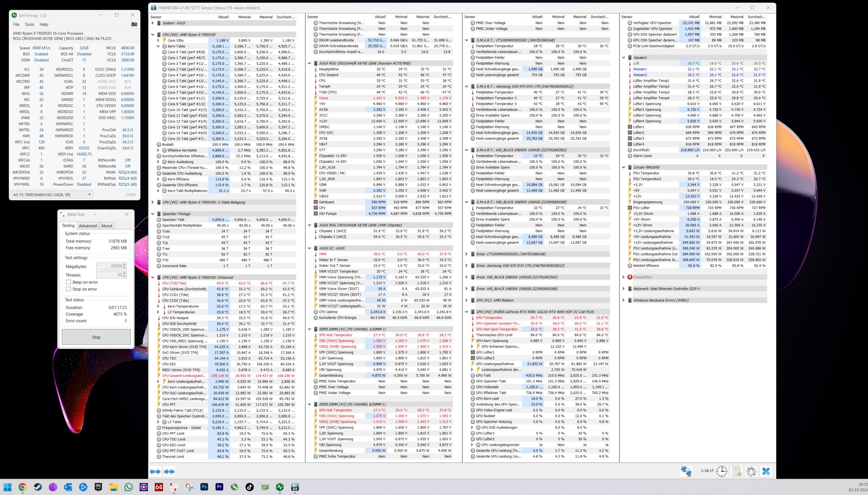
Task: Switch to HWiNFO via taskbar icon
Action: pyautogui.click(x=295, y=487)
